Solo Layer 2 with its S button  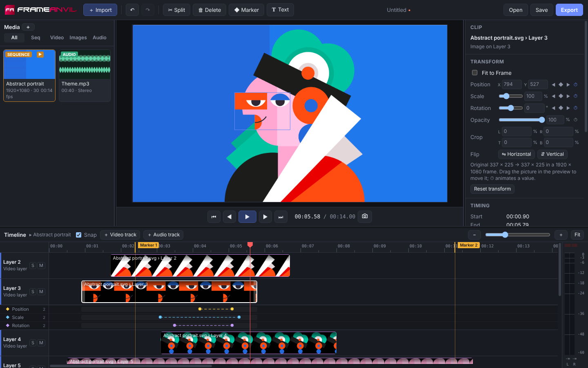(x=33, y=266)
